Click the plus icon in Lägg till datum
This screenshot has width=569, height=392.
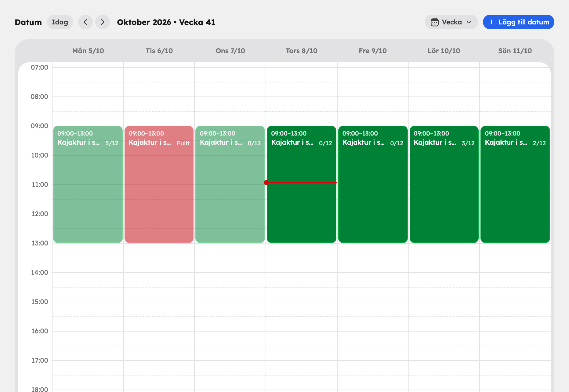coord(491,22)
